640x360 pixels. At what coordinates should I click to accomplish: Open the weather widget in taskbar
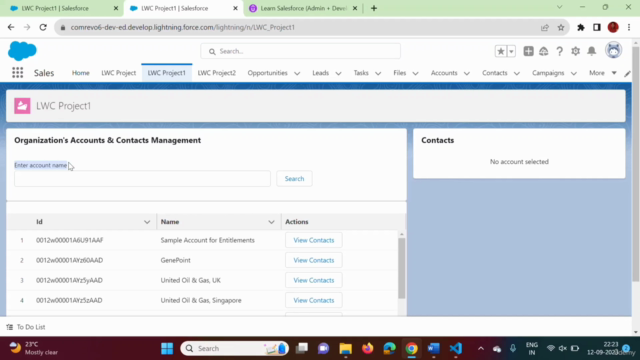tap(33, 348)
